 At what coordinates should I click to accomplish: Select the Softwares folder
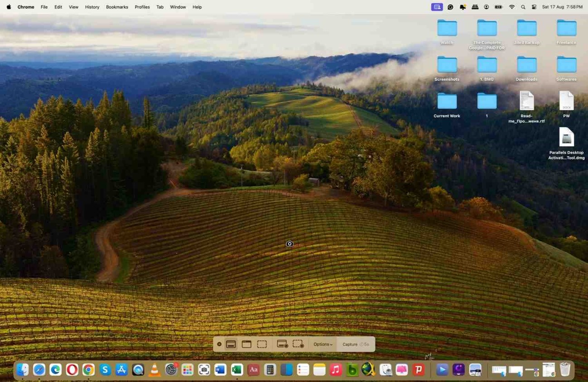pyautogui.click(x=567, y=68)
